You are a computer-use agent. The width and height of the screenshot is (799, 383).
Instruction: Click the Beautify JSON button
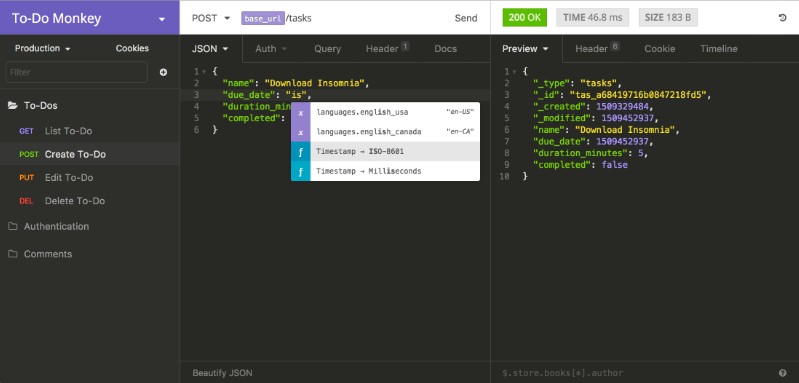(222, 373)
